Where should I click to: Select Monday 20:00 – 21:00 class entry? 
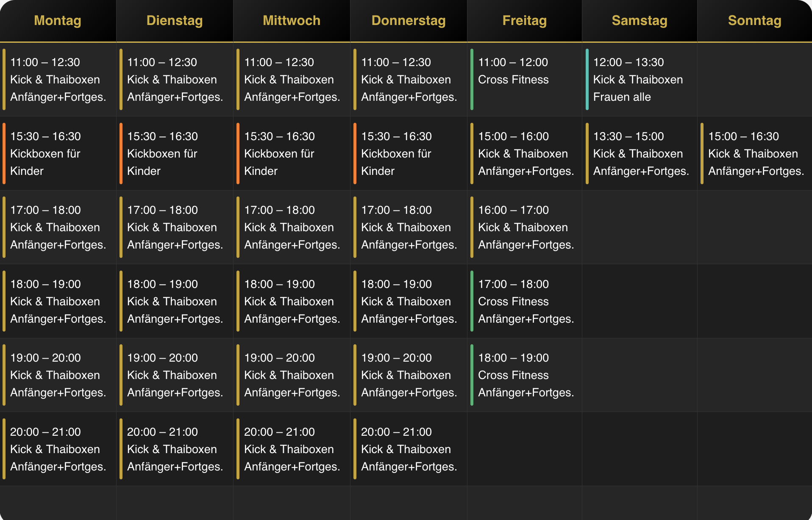click(x=58, y=449)
